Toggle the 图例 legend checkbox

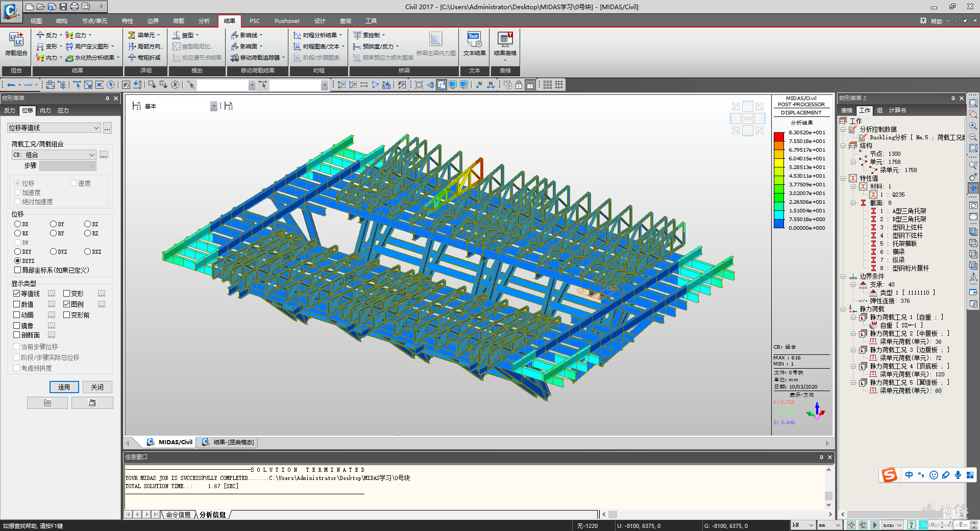pos(67,304)
